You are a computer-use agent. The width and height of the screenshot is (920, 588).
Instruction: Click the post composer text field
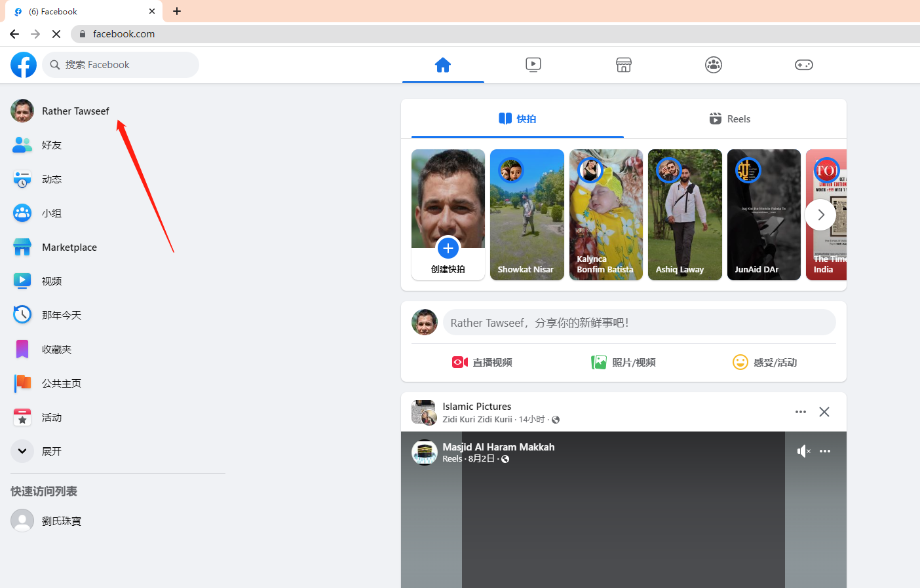[639, 323]
